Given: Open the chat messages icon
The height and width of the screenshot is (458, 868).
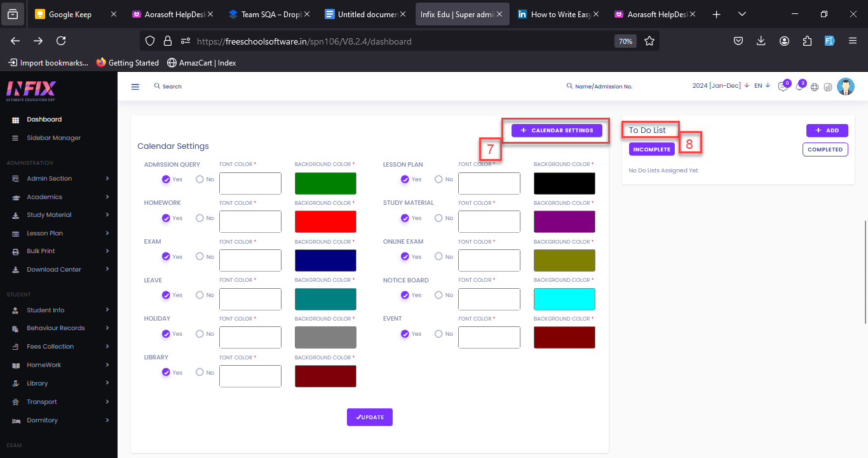Looking at the screenshot, I should (783, 87).
